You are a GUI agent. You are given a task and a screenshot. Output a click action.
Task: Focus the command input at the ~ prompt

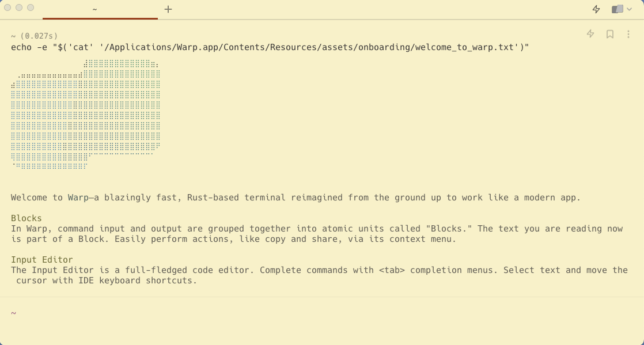[x=322, y=313]
